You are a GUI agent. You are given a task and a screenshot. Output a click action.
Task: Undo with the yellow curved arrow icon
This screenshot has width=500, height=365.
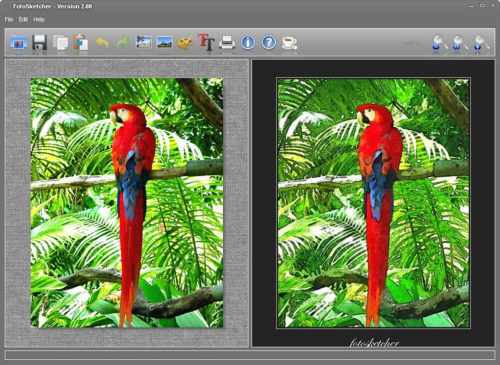[102, 42]
